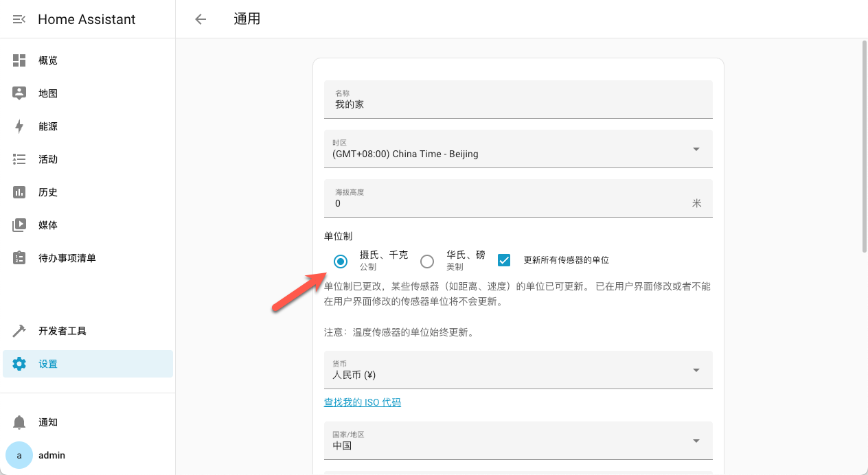Open the 时区 time zone dropdown
This screenshot has width=868, height=475.
click(696, 148)
